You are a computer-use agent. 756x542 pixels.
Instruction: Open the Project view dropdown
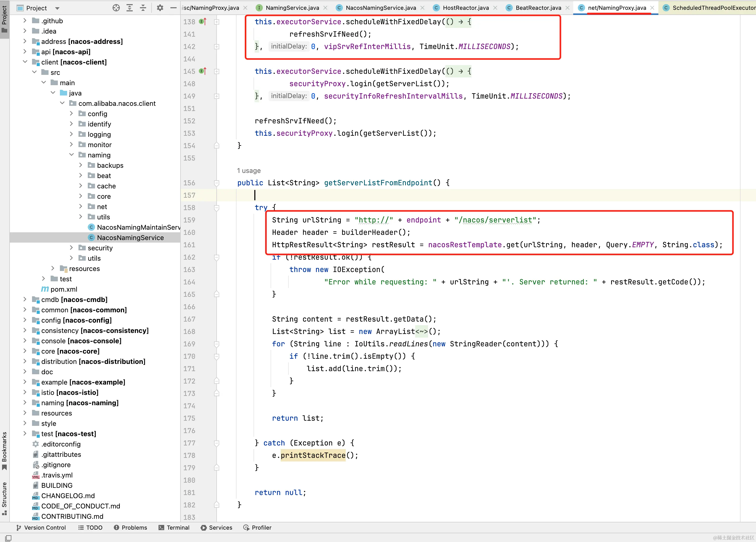[x=57, y=8]
